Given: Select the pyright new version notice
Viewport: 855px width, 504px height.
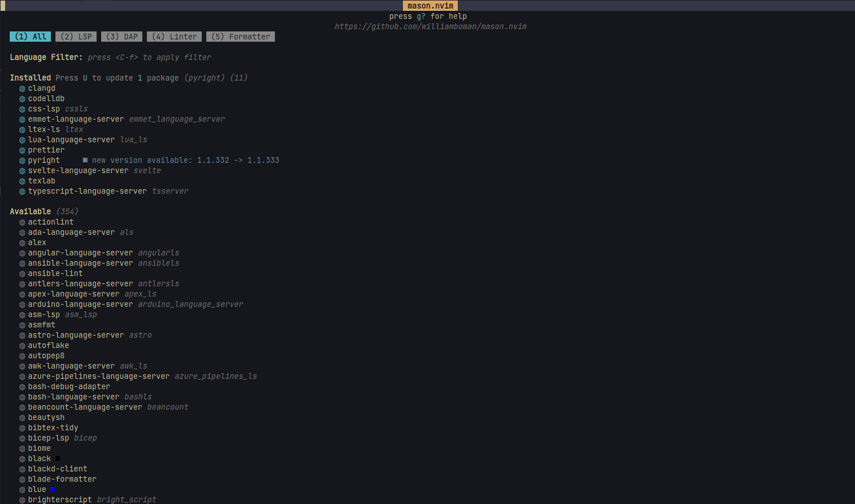Looking at the screenshot, I should (186, 160).
